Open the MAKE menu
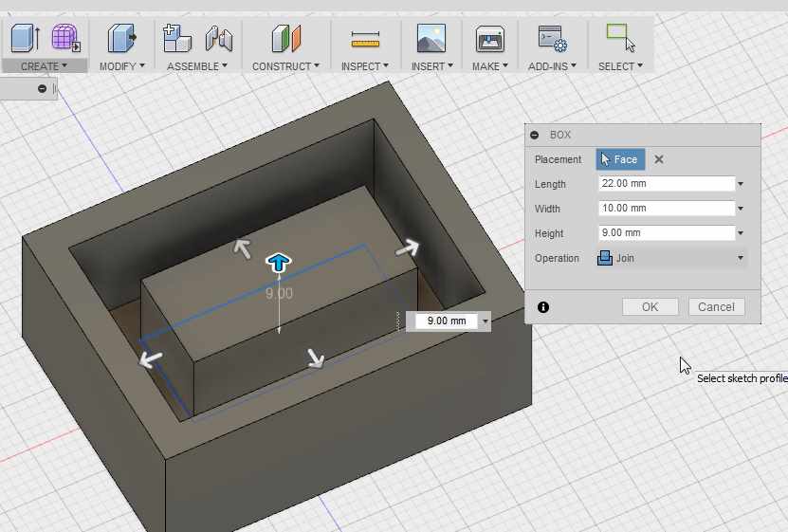 (490, 66)
